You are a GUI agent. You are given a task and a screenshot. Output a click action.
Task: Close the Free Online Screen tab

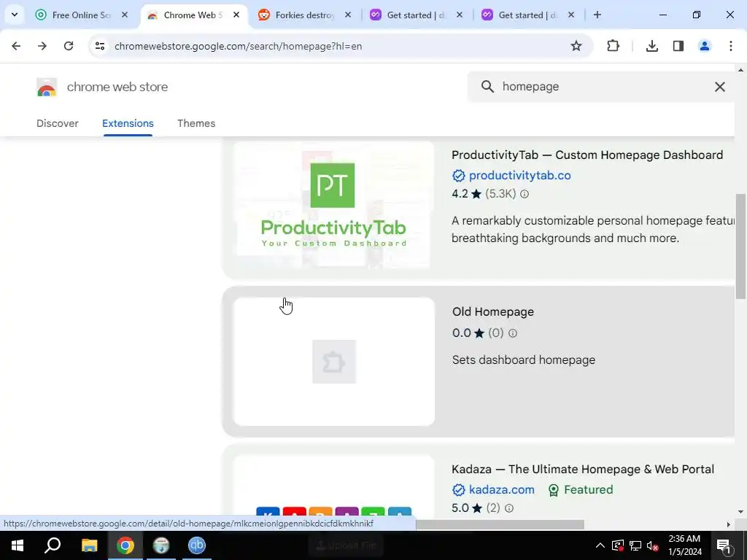125,15
